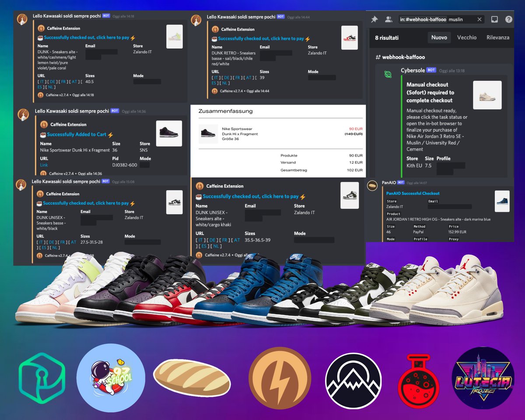
Task: Click 'Gesamtbetrag 102 EUR' in Zusammenfassung
Action: pyautogui.click(x=322, y=170)
